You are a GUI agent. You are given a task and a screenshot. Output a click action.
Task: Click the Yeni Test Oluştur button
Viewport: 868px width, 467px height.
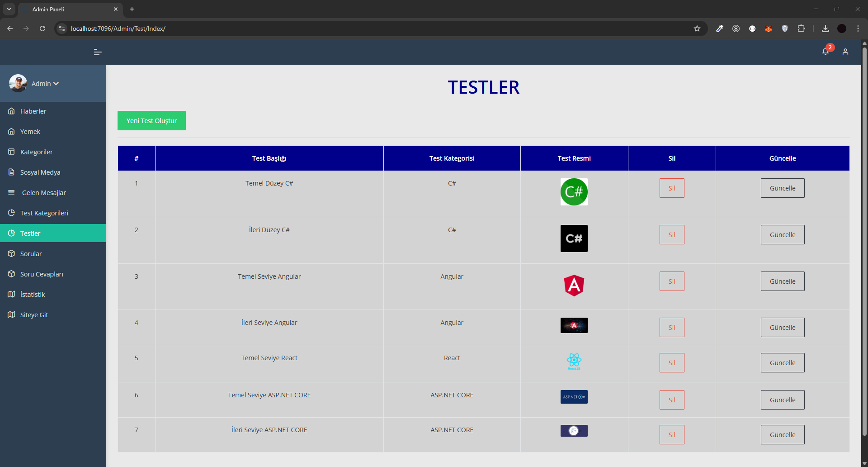point(151,120)
